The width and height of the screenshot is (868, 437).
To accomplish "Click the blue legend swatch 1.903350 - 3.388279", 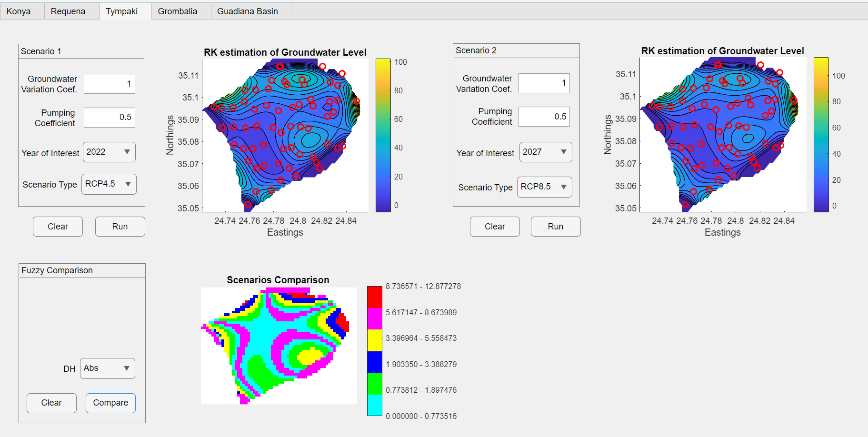I will [x=375, y=362].
